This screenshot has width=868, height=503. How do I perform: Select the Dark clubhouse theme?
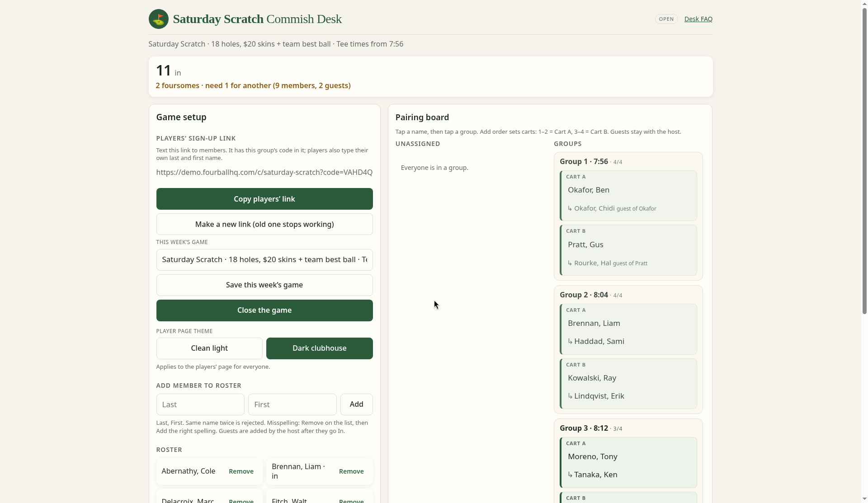319,348
